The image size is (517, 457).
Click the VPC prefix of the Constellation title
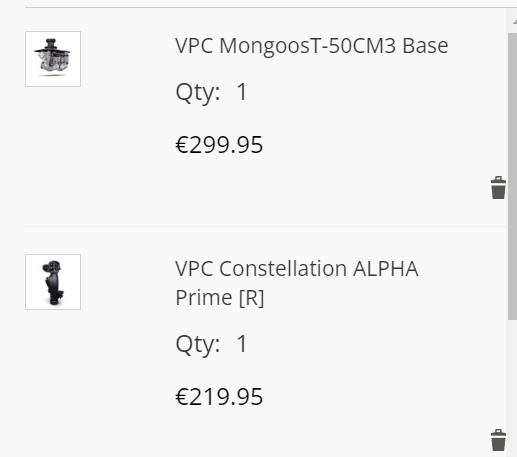click(194, 269)
